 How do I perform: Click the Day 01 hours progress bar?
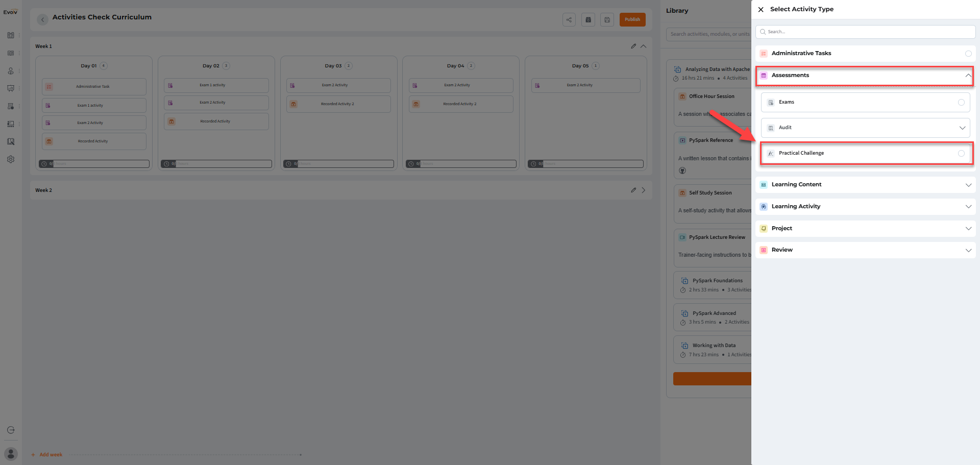94,164
